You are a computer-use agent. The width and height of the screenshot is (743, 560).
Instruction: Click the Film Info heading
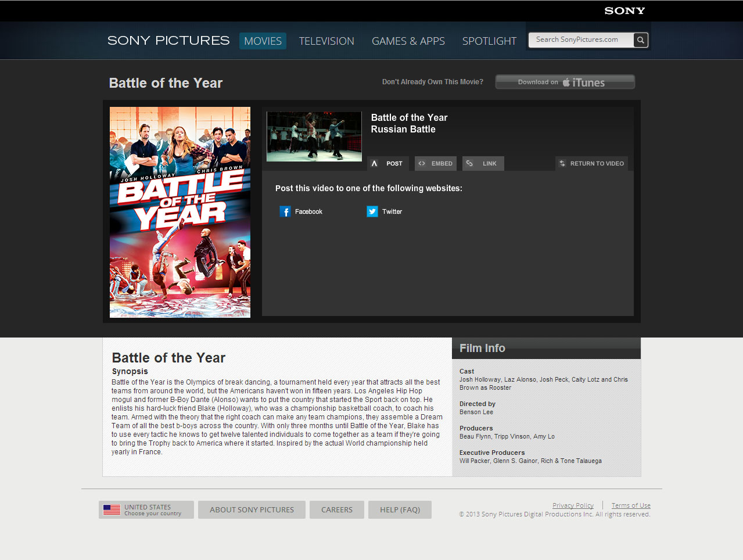pos(482,348)
